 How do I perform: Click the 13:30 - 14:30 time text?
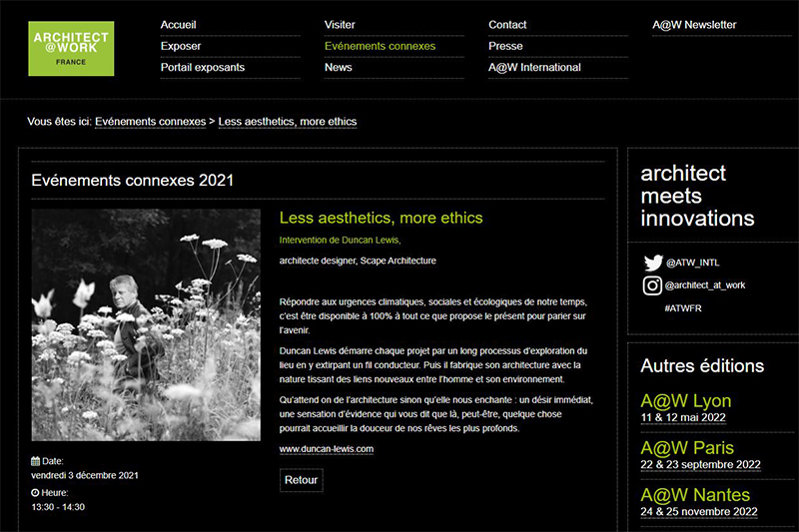coord(58,507)
